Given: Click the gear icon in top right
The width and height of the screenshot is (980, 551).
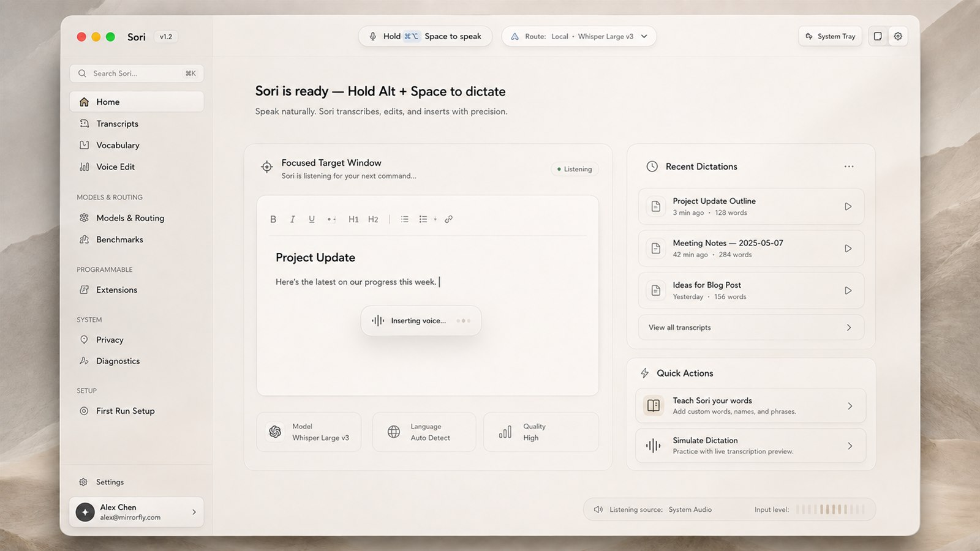Looking at the screenshot, I should point(898,36).
